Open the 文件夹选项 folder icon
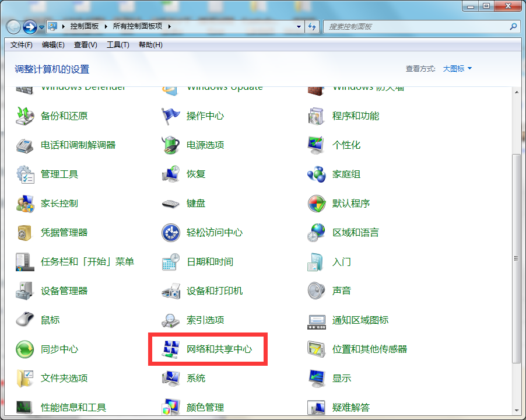Screen dimensions: 526x420 click(25, 379)
